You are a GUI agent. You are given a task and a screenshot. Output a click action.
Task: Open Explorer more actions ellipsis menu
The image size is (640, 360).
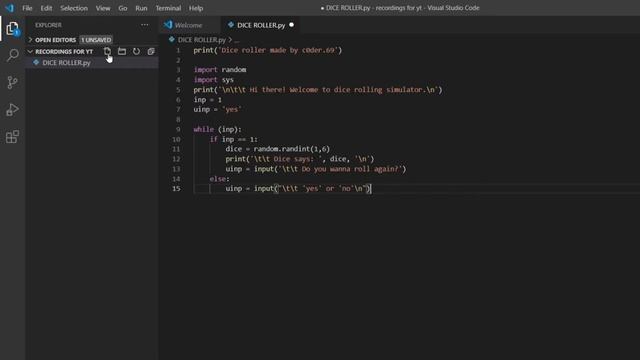pyautogui.click(x=144, y=25)
